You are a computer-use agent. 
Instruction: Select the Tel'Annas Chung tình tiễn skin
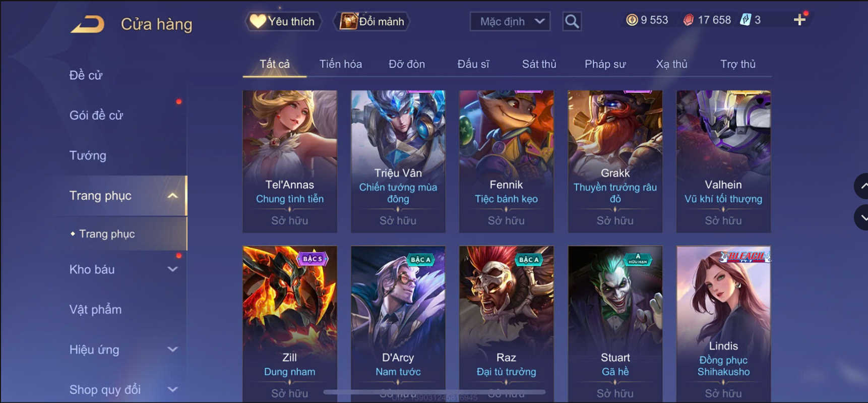[x=290, y=161]
